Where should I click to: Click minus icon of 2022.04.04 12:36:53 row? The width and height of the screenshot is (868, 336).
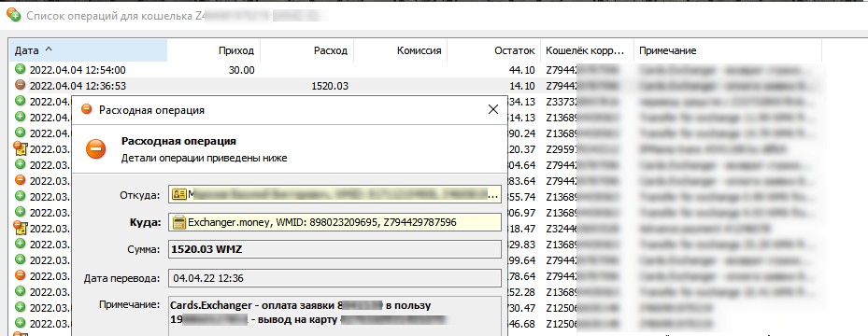point(21,85)
